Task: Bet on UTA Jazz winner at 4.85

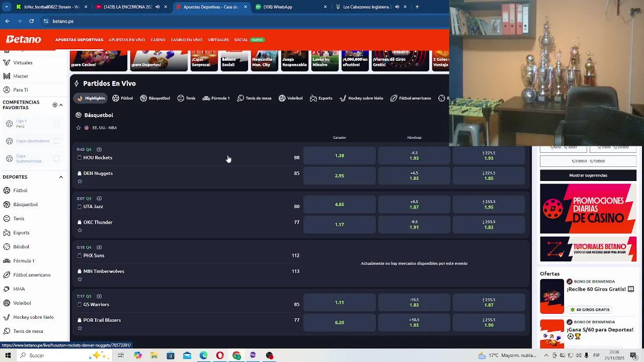Action: coord(340,205)
